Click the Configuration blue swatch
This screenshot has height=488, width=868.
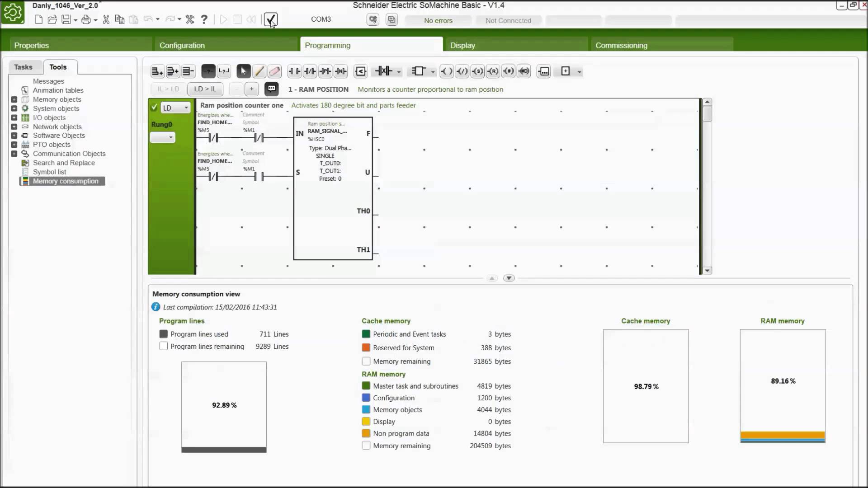pos(366,398)
